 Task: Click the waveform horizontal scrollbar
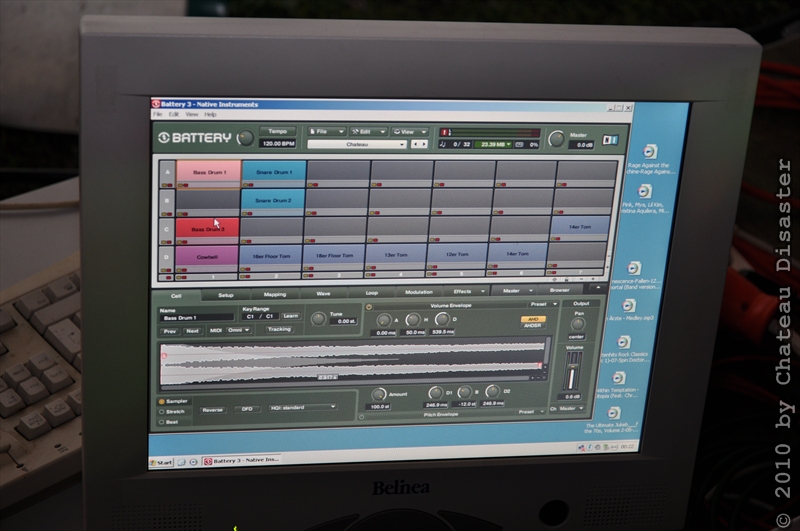click(345, 381)
